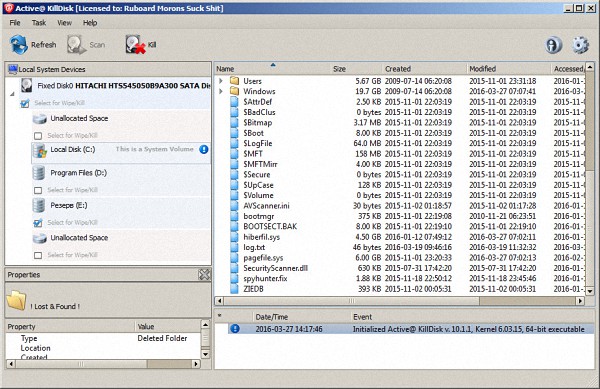Open the Help menu

(x=90, y=23)
